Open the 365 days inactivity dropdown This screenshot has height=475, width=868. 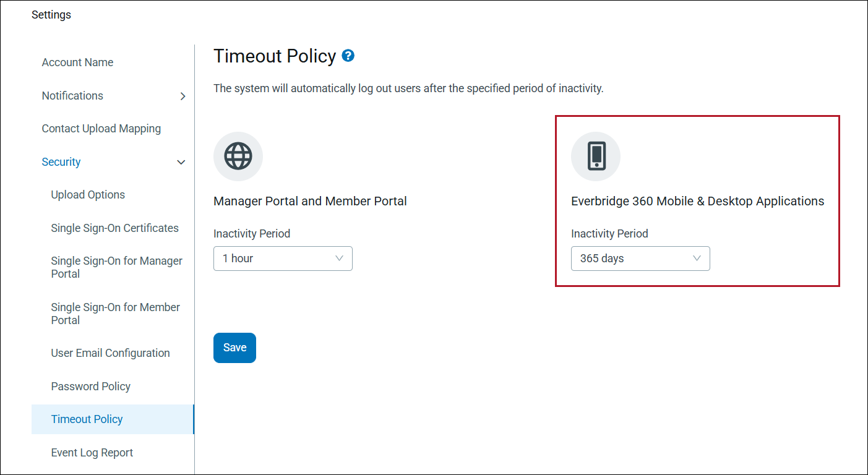640,259
